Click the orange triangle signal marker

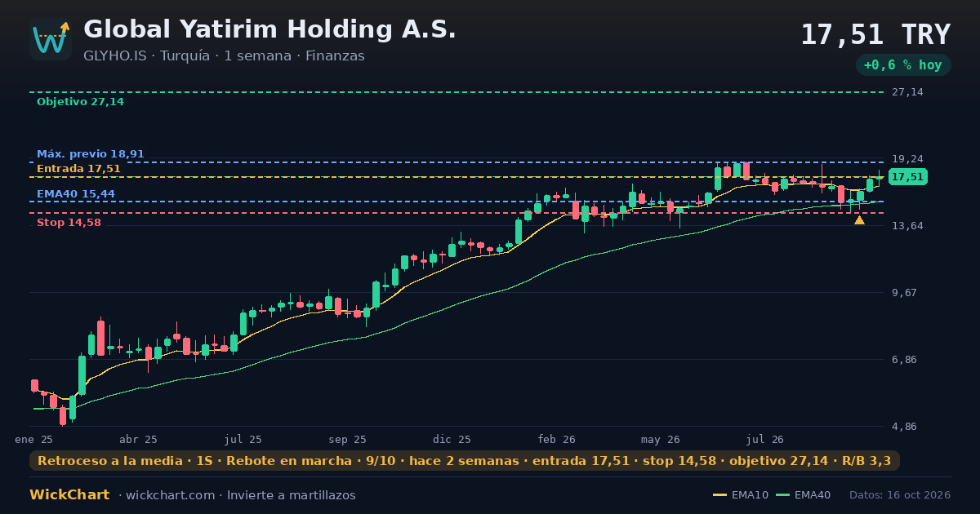pyautogui.click(x=859, y=220)
